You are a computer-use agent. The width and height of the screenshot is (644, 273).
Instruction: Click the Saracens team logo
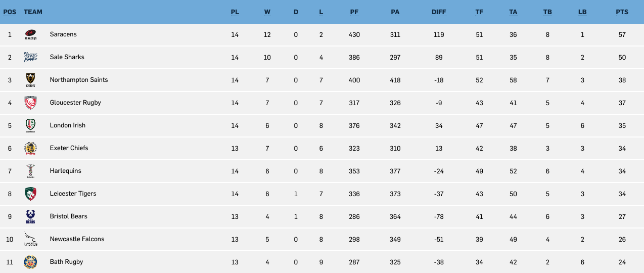(x=31, y=35)
